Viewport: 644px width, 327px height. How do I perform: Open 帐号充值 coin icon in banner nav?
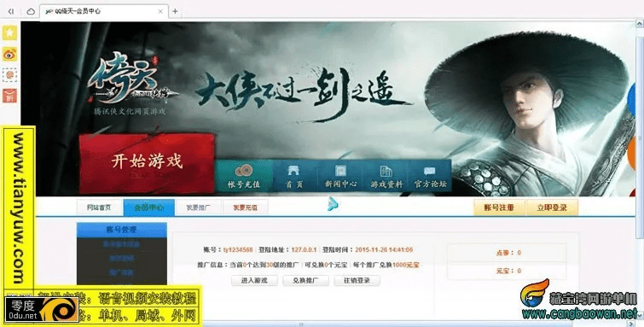click(244, 176)
